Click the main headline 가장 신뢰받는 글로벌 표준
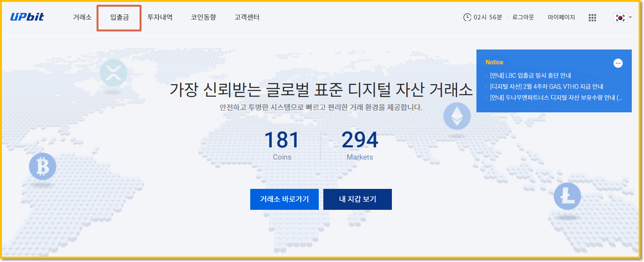 [321, 89]
